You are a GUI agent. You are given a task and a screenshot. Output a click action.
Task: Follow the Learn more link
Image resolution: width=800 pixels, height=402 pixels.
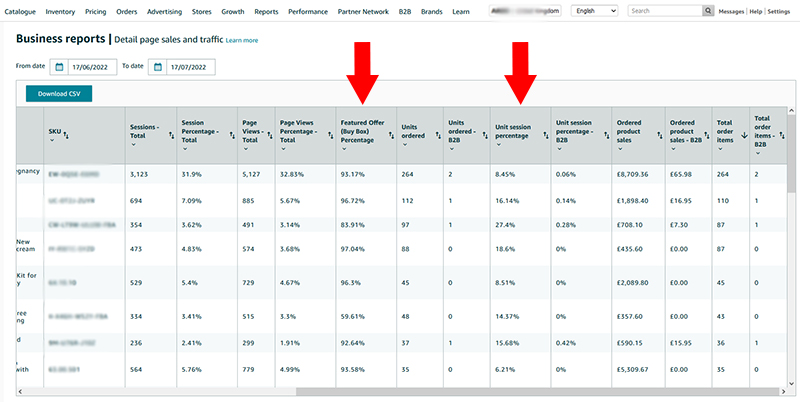[x=242, y=40]
